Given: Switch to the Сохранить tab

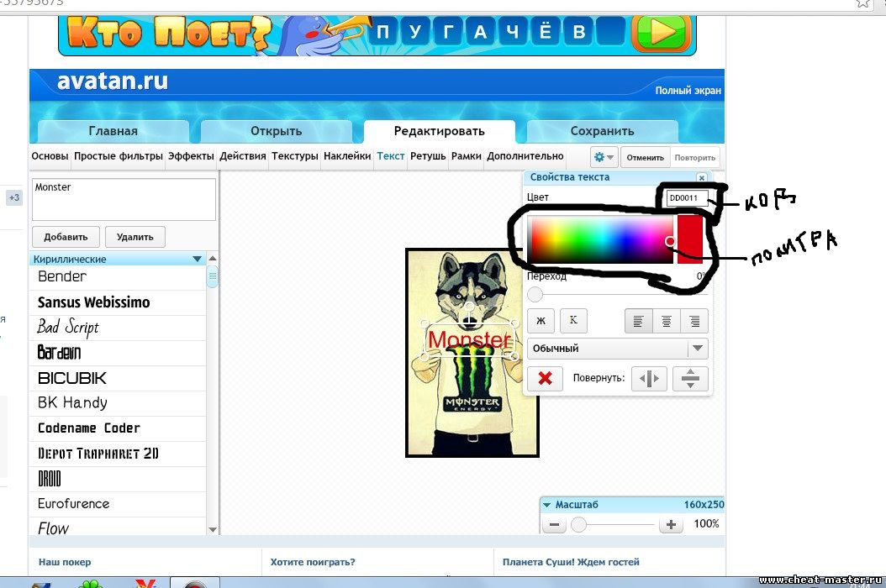Looking at the screenshot, I should [x=602, y=131].
